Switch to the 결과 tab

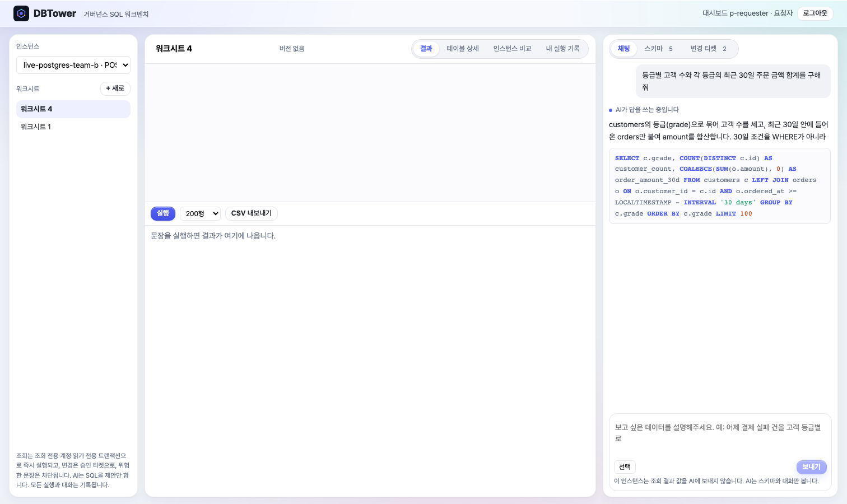426,49
